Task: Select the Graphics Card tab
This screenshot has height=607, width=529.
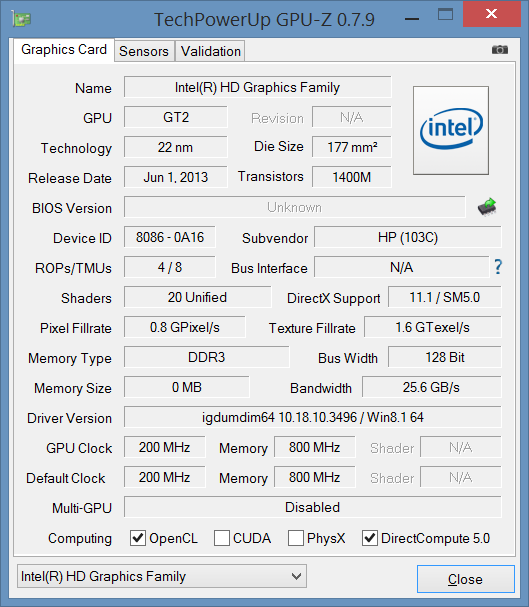Action: tap(64, 50)
